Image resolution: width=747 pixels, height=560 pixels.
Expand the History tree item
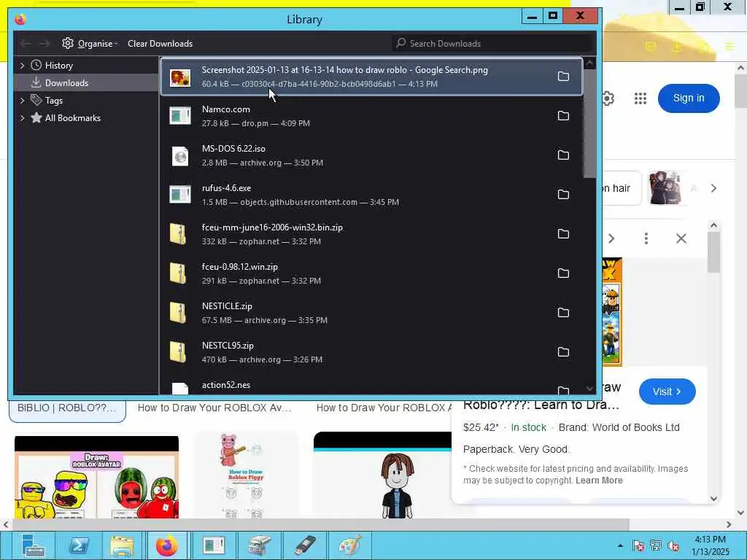[x=22, y=65]
